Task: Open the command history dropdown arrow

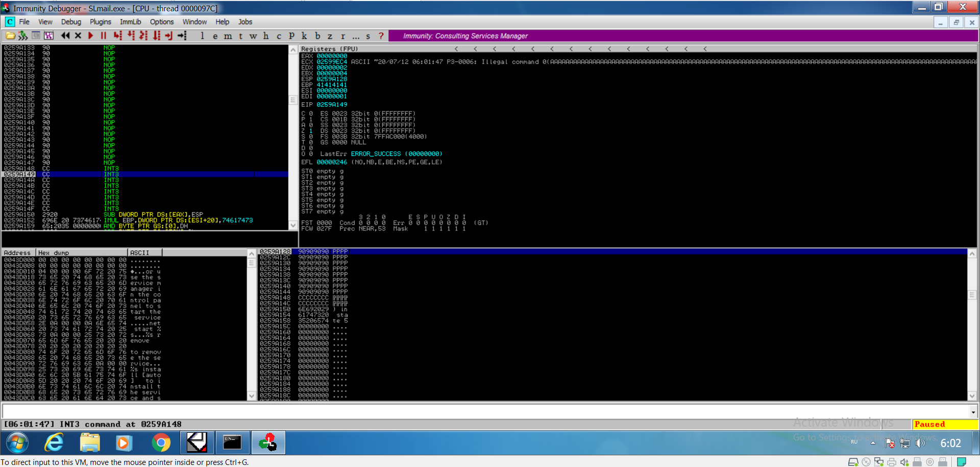Action: [x=973, y=411]
